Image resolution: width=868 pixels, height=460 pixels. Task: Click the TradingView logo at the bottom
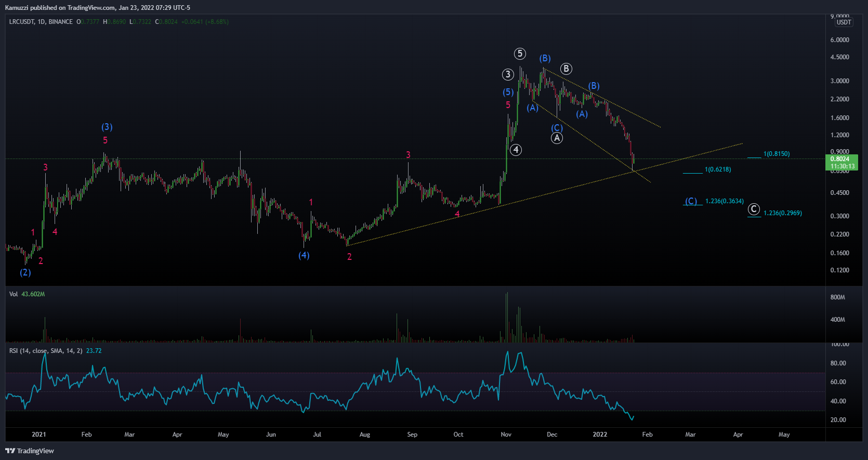pyautogui.click(x=30, y=451)
